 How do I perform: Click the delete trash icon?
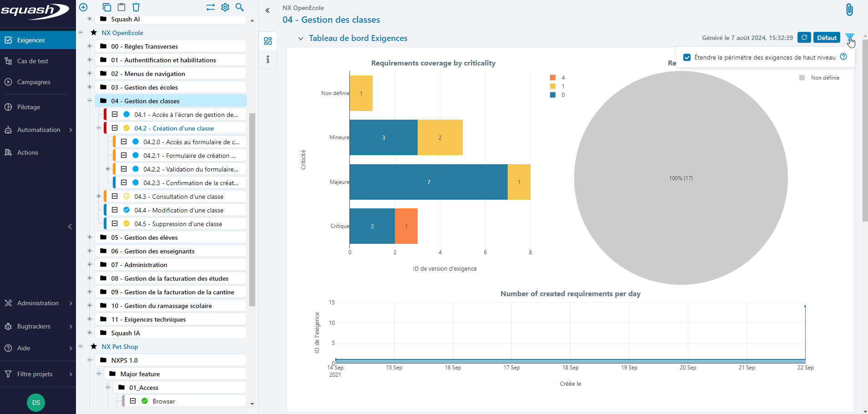coord(136,7)
